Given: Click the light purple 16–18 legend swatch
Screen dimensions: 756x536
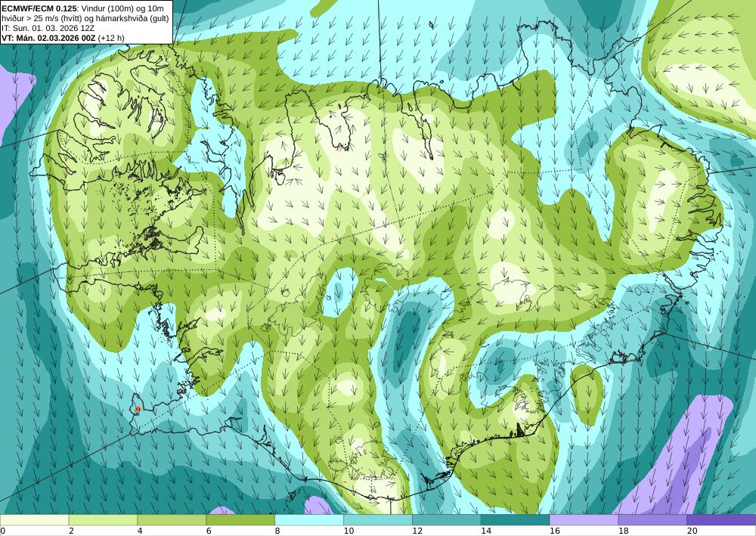Looking at the screenshot, I should point(584,520).
